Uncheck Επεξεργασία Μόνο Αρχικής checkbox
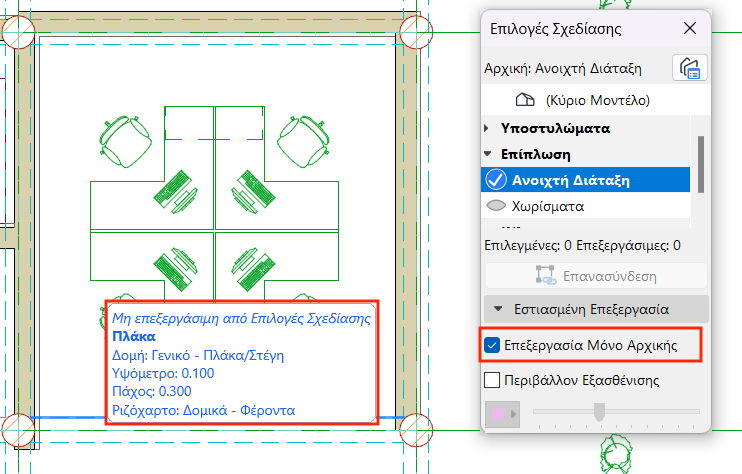 point(492,345)
